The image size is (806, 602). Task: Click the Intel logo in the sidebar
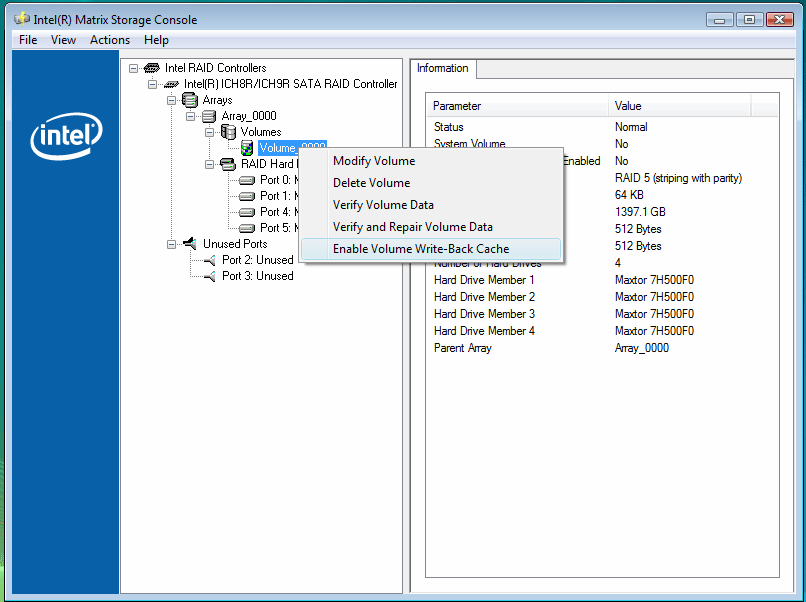(x=66, y=136)
